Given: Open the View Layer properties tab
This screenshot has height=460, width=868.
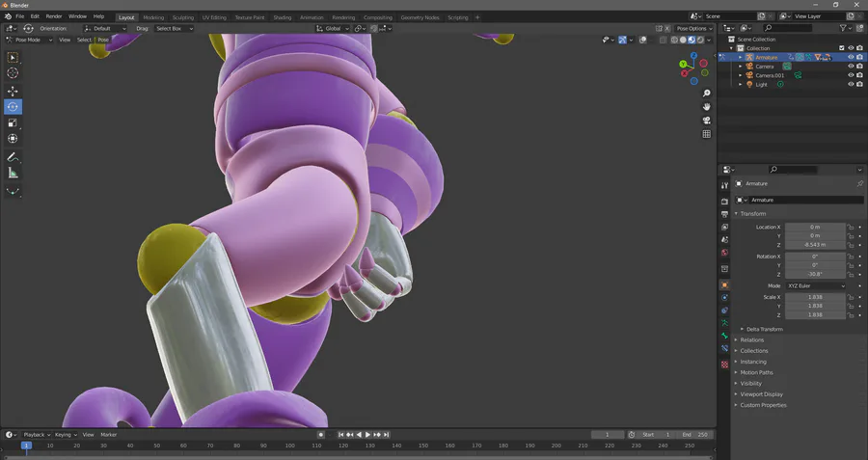Looking at the screenshot, I should tap(724, 227).
